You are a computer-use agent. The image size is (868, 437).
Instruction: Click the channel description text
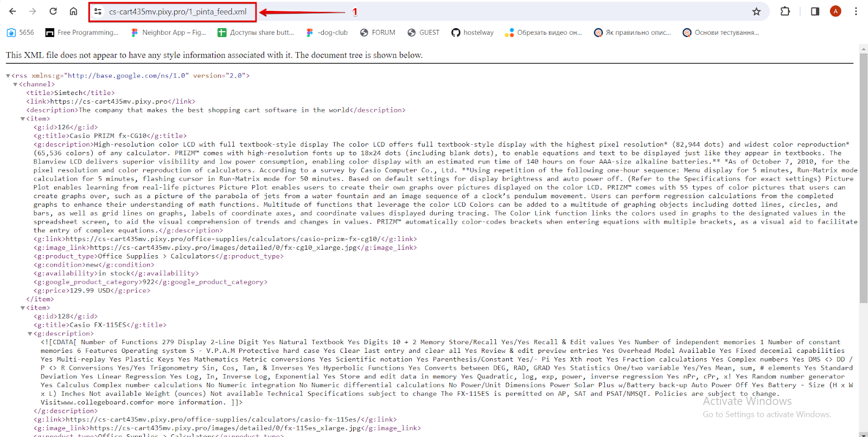[x=214, y=110]
